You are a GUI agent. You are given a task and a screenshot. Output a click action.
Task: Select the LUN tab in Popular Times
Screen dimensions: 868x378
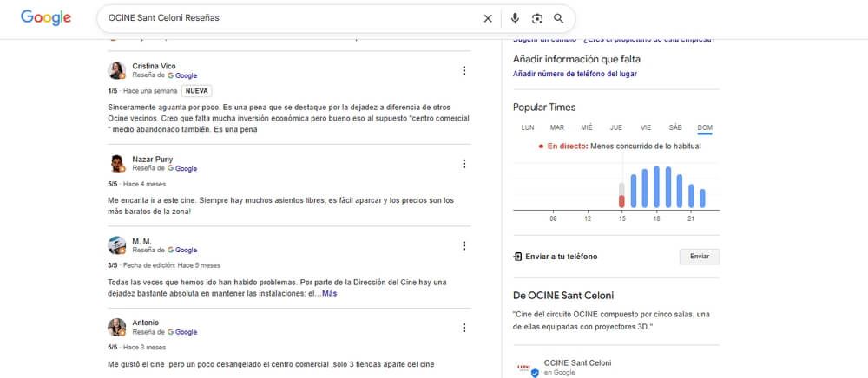528,127
